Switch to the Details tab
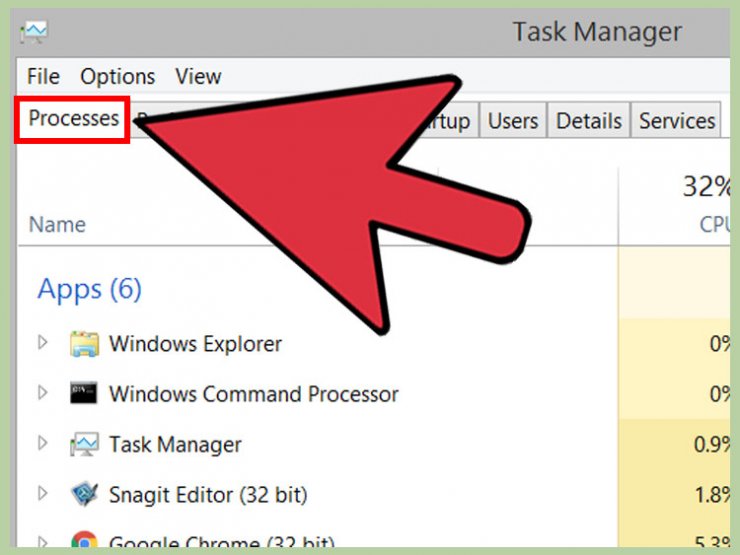Image resolution: width=740 pixels, height=555 pixels. [589, 121]
